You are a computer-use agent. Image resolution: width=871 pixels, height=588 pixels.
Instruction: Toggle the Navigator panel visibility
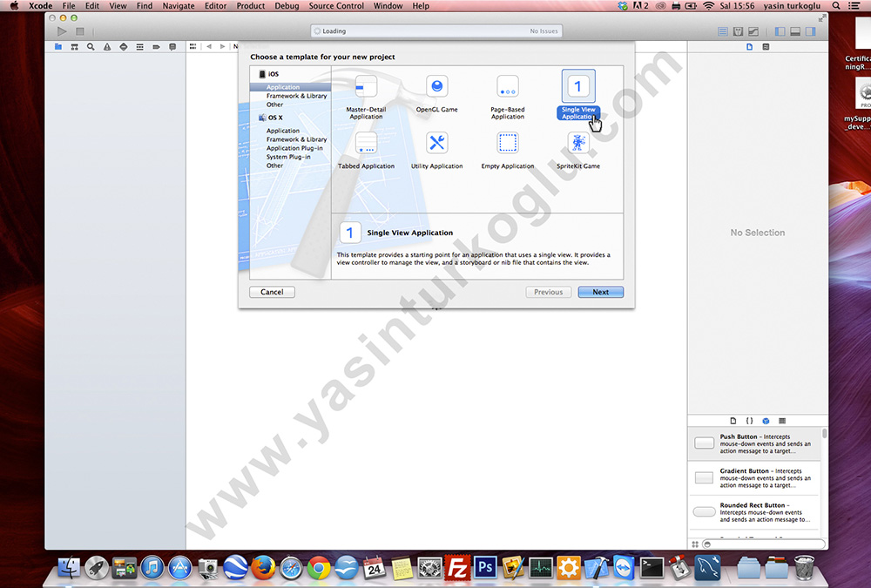(780, 31)
